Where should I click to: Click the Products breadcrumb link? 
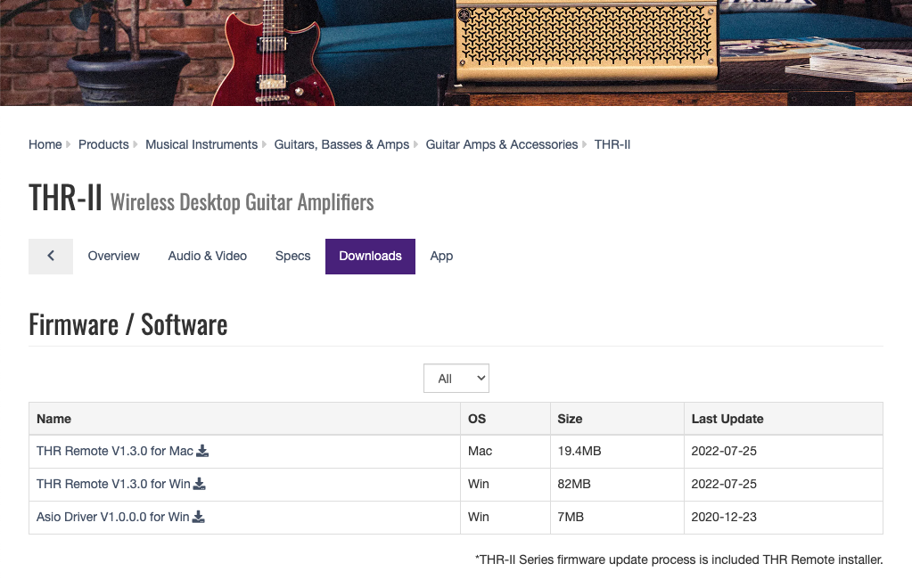(x=103, y=143)
